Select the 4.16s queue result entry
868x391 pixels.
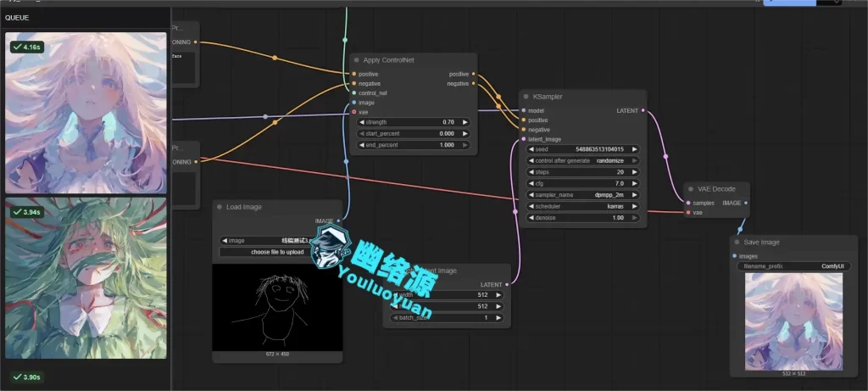coord(86,113)
